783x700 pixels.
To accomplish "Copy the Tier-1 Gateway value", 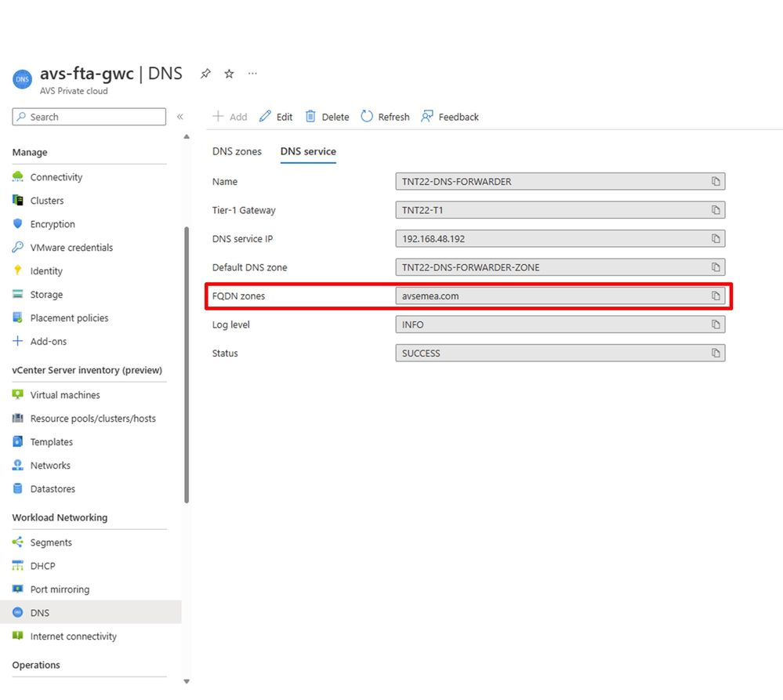I will click(x=715, y=210).
